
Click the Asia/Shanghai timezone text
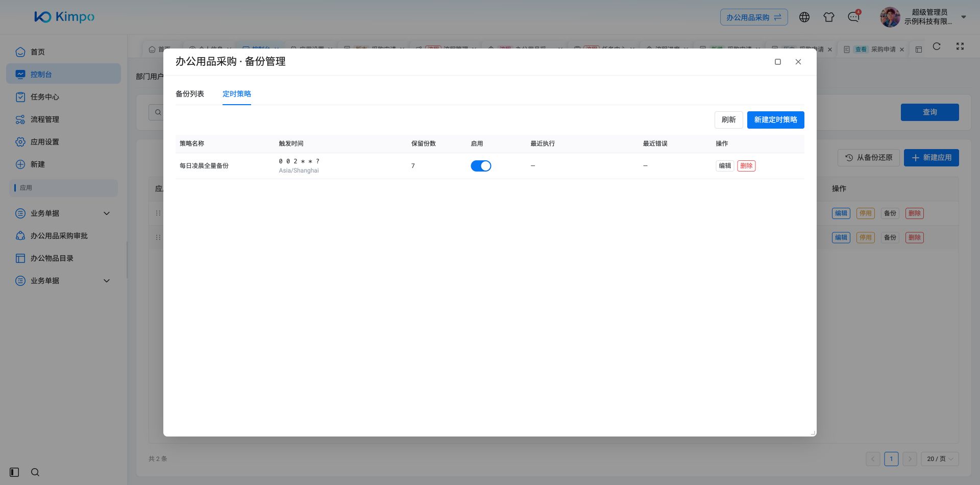[299, 171]
